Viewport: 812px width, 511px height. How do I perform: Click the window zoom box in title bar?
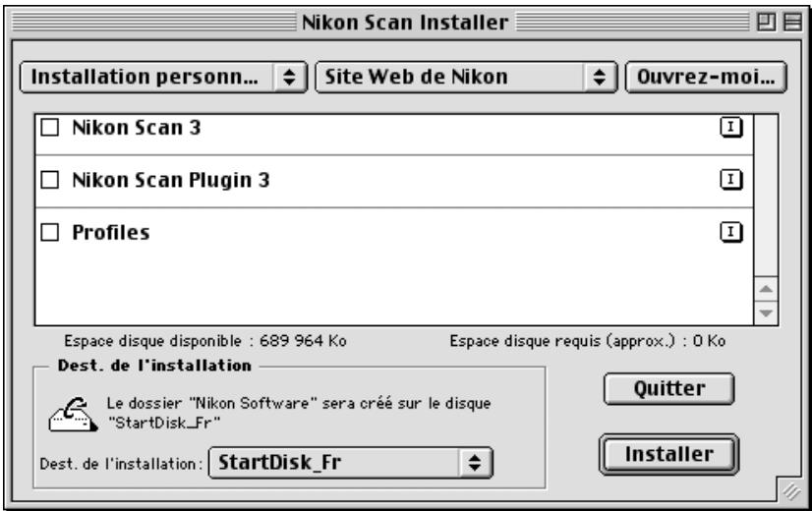(766, 23)
